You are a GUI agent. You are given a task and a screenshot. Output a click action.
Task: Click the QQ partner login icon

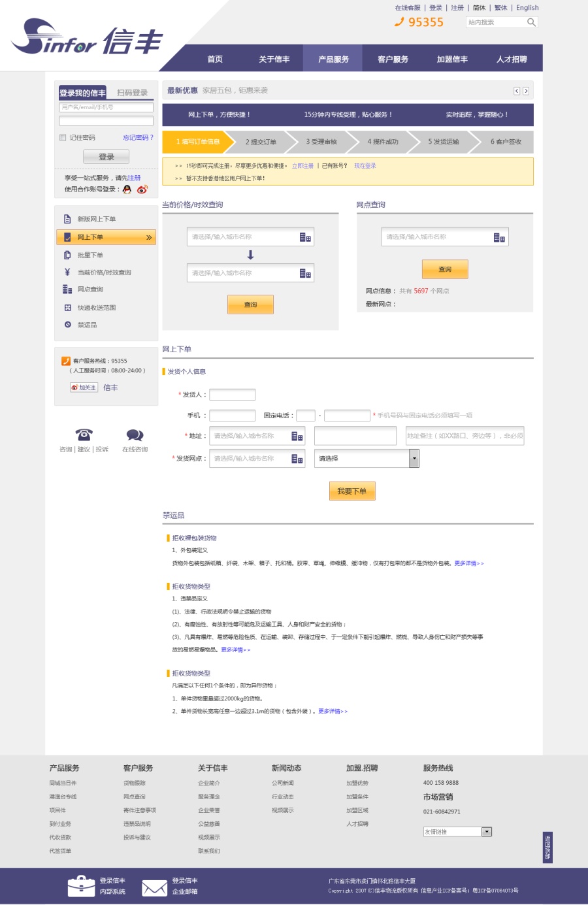(127, 189)
